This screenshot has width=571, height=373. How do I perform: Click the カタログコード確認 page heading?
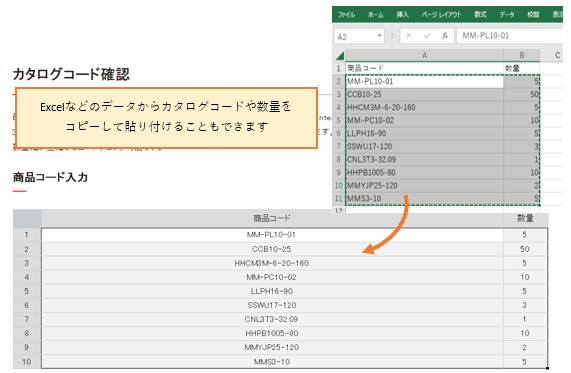coord(71,74)
